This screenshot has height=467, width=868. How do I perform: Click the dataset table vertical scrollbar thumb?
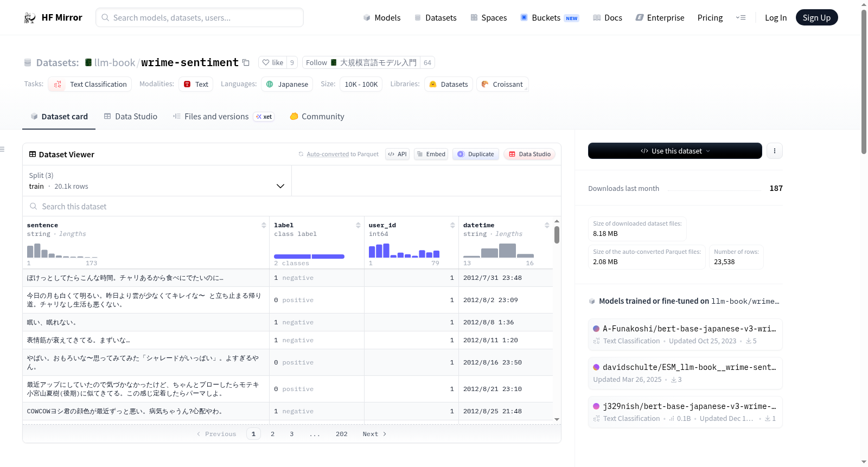[557, 235]
